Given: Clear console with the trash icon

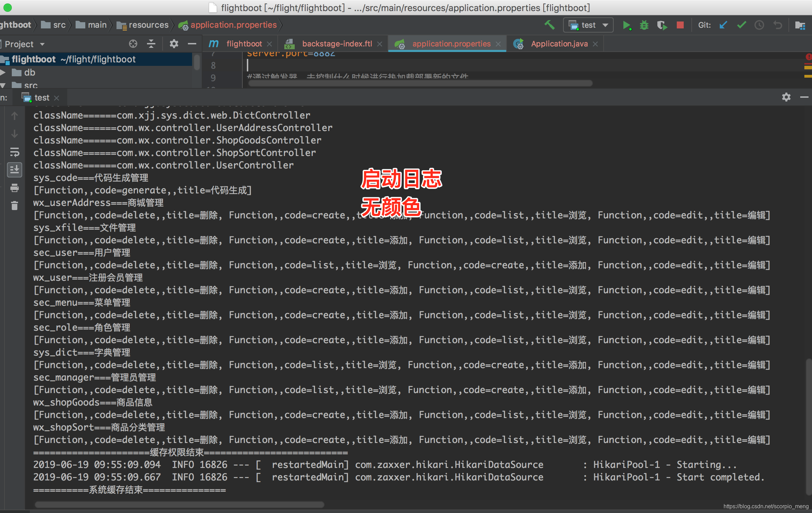Looking at the screenshot, I should pos(15,206).
